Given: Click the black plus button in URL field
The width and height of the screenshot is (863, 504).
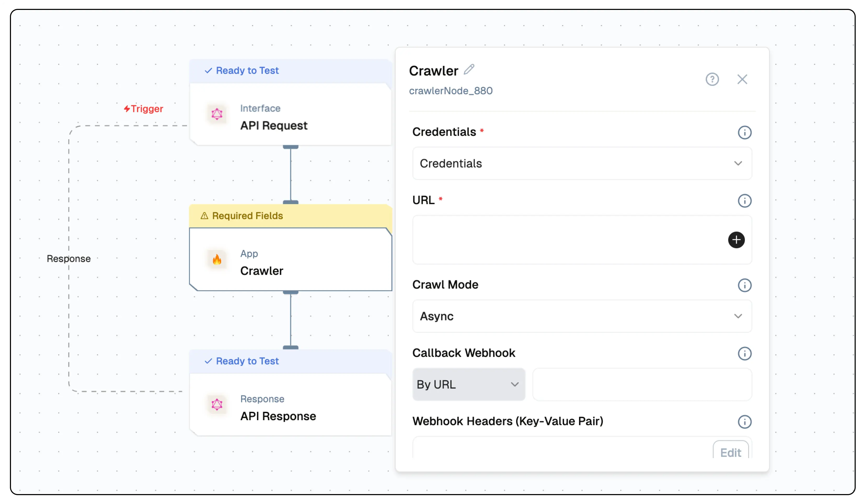Looking at the screenshot, I should (736, 240).
